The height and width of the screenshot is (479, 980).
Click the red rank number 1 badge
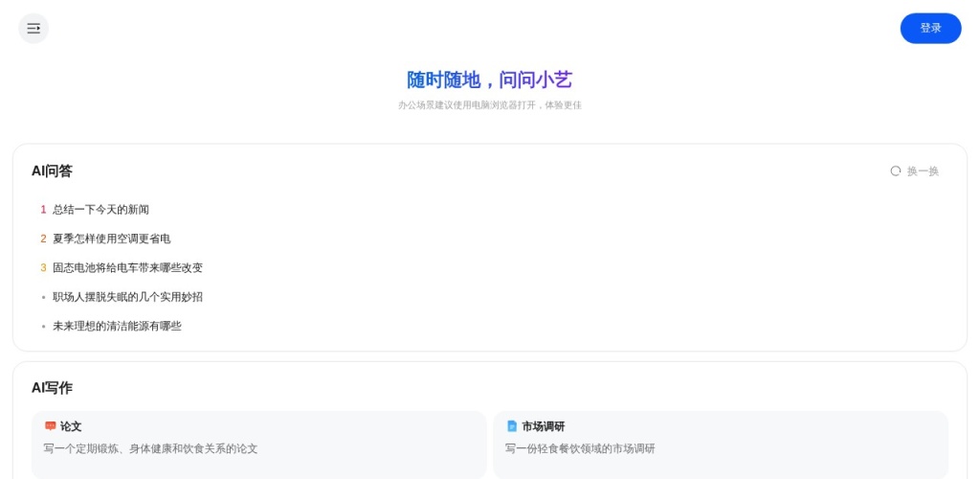pos(43,210)
